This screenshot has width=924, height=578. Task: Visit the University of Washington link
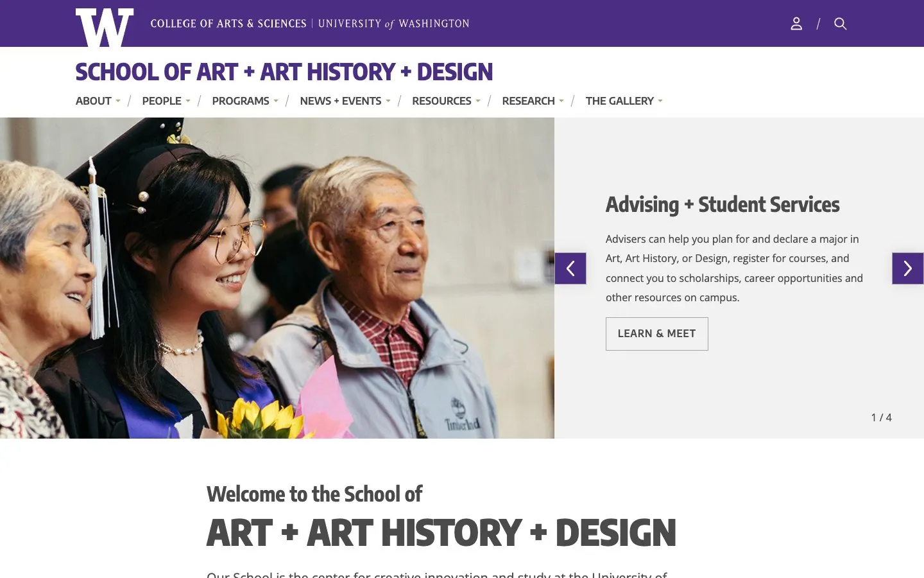click(x=393, y=24)
